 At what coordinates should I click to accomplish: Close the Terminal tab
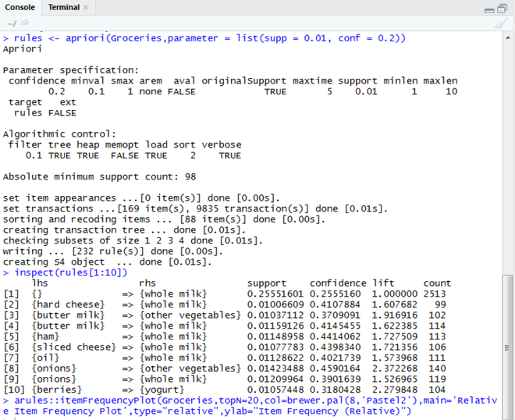86,8
